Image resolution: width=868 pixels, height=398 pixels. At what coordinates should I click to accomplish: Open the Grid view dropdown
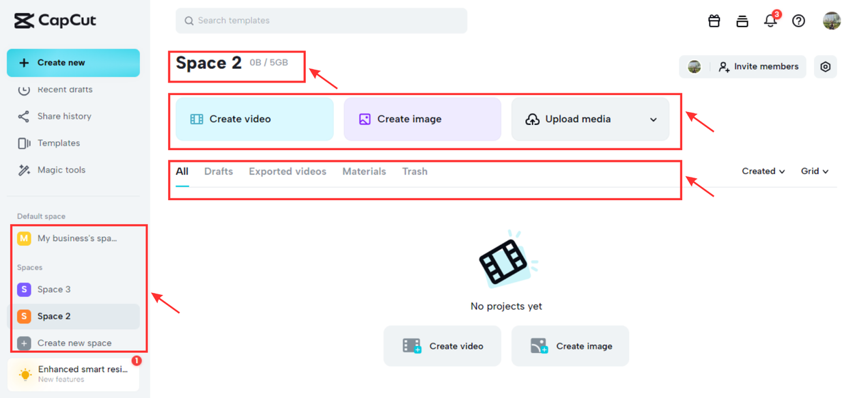click(x=815, y=171)
